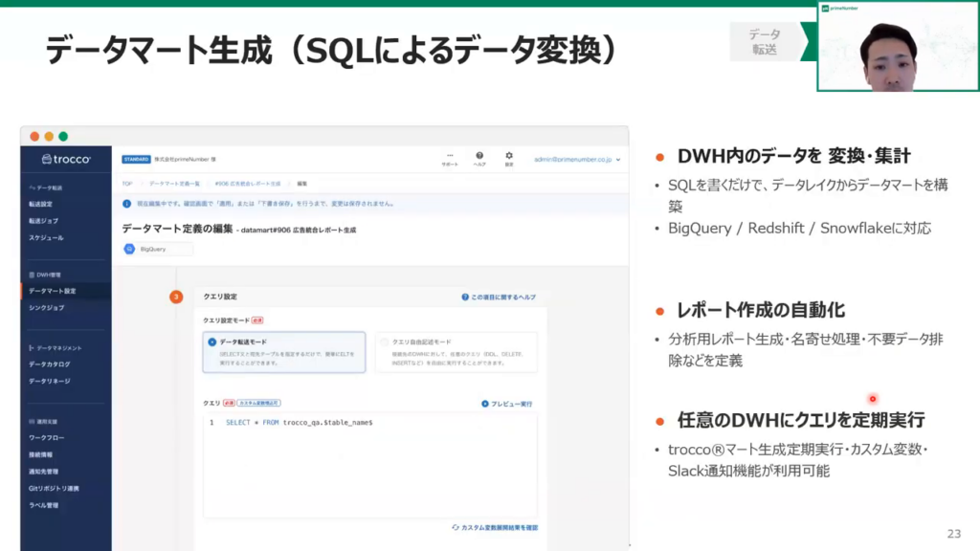The width and height of the screenshot is (980, 551).
Task: Open ワークフロー in sidebar
Action: tap(47, 437)
